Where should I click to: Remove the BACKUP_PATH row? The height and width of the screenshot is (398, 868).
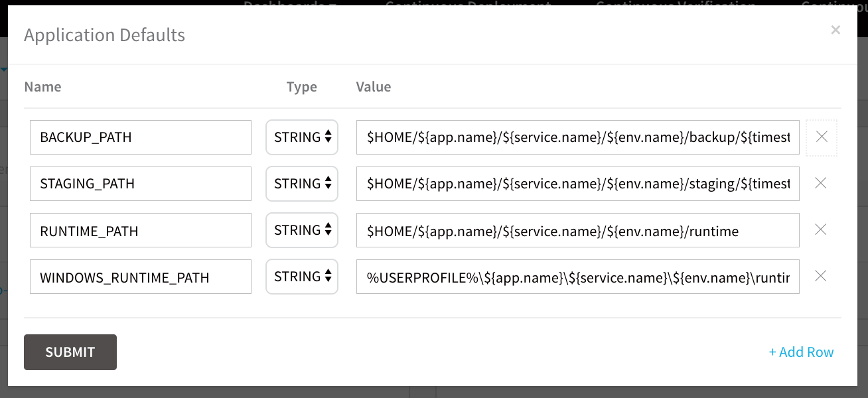pyautogui.click(x=822, y=137)
